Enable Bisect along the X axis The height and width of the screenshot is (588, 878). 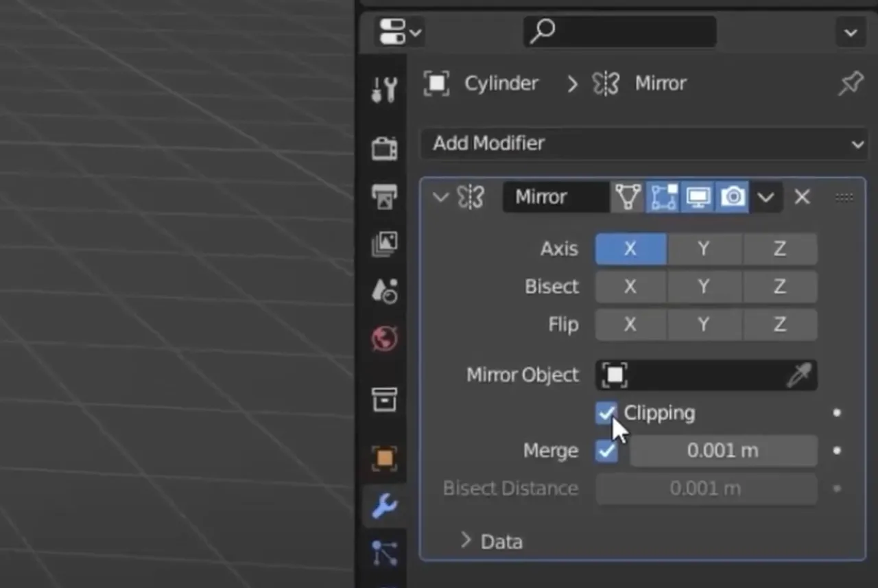630,286
